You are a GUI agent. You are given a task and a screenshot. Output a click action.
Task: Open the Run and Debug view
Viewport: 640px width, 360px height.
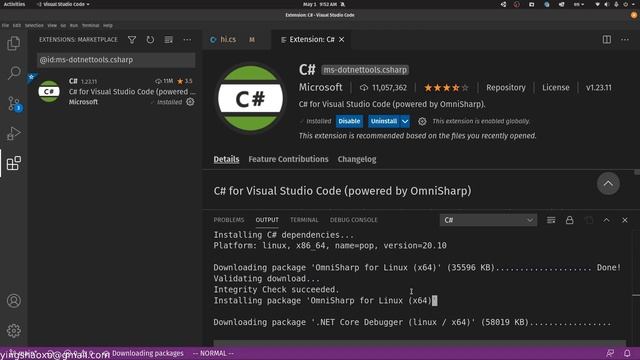[x=13, y=133]
